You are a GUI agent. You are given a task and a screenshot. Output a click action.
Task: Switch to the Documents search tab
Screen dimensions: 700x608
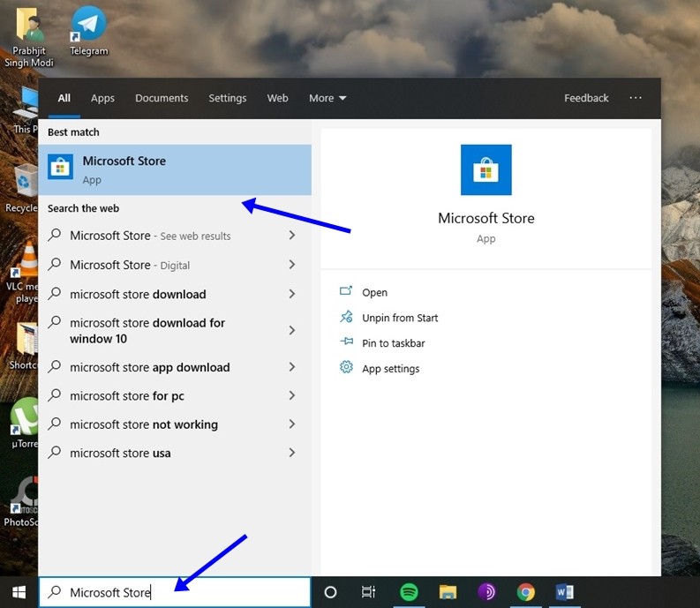[x=162, y=98]
